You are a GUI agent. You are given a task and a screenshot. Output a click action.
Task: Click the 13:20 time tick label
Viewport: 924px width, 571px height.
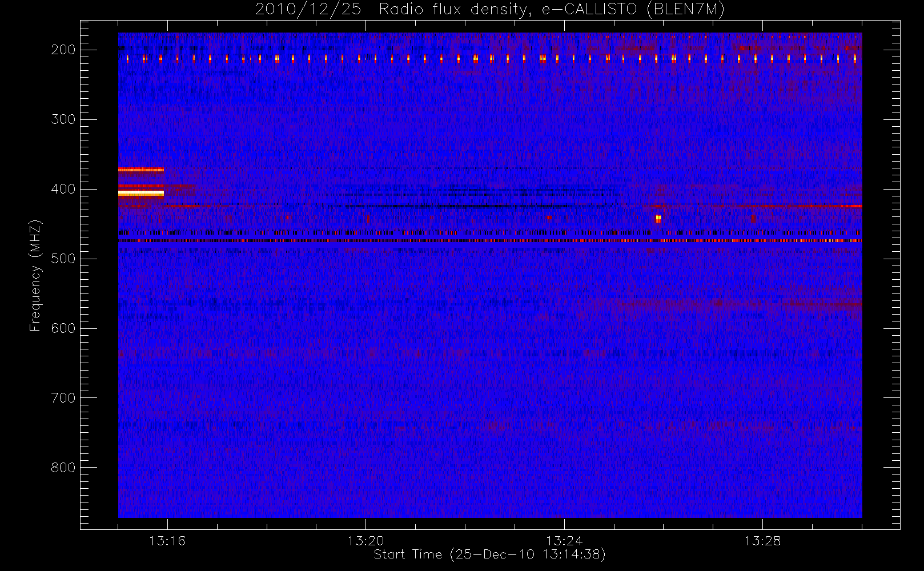(365, 541)
